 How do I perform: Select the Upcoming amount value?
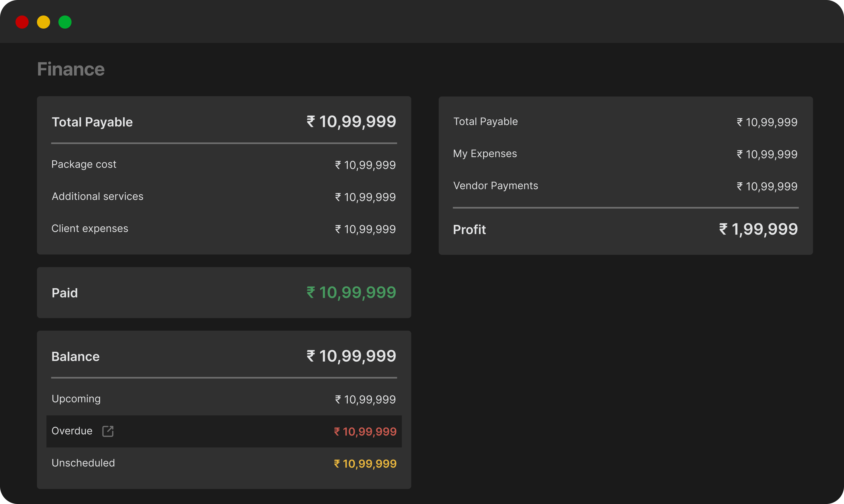pos(365,399)
